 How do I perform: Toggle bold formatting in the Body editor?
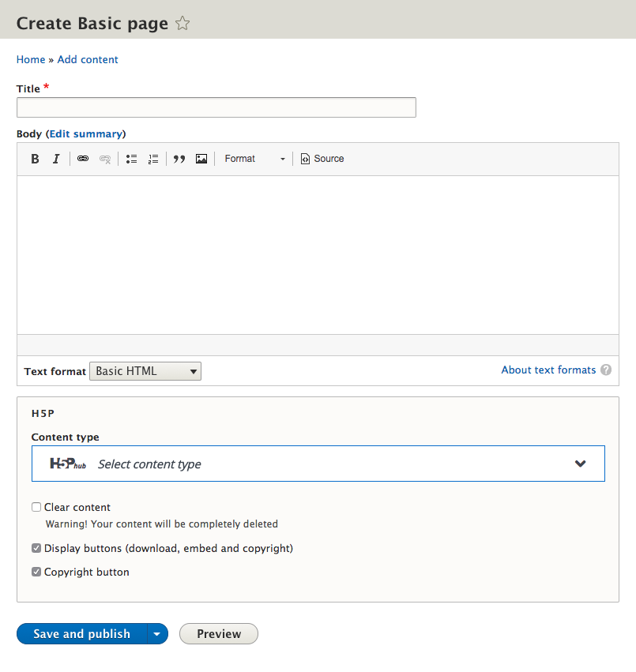[x=35, y=159]
